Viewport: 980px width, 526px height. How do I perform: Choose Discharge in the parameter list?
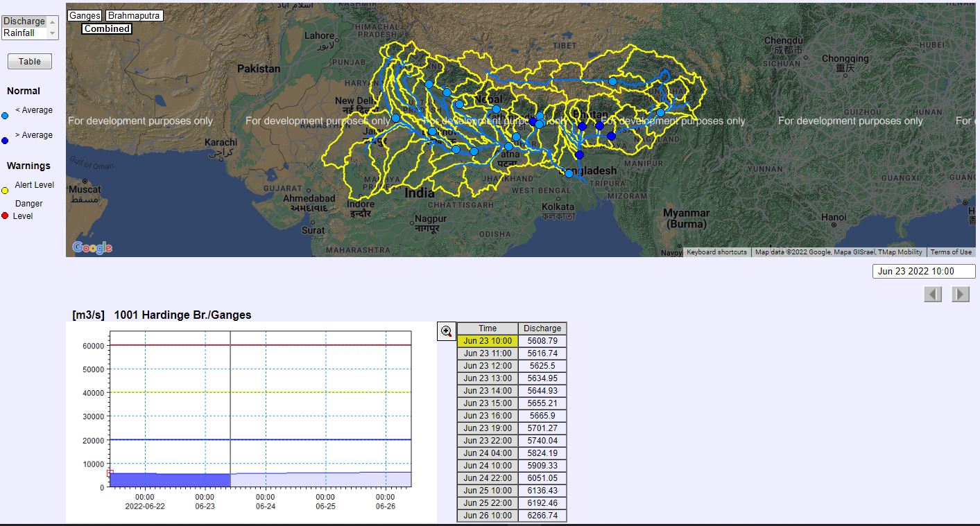[x=24, y=21]
